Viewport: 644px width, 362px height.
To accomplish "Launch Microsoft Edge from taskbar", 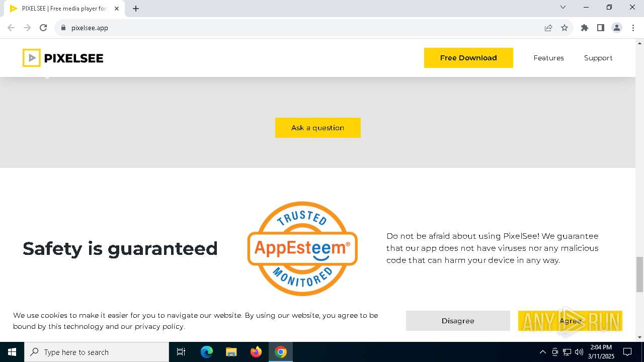I will (x=207, y=352).
